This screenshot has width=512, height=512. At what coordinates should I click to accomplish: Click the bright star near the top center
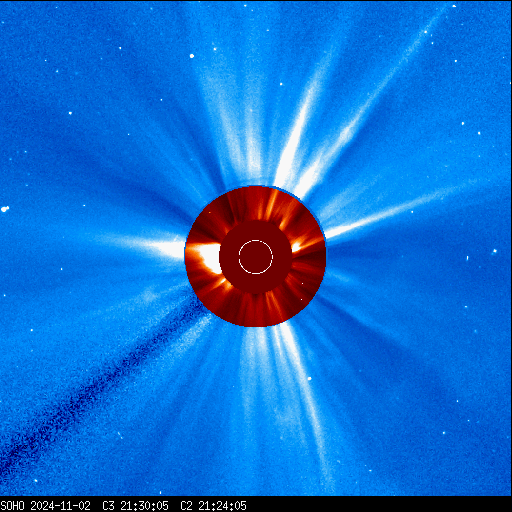coord(192,56)
